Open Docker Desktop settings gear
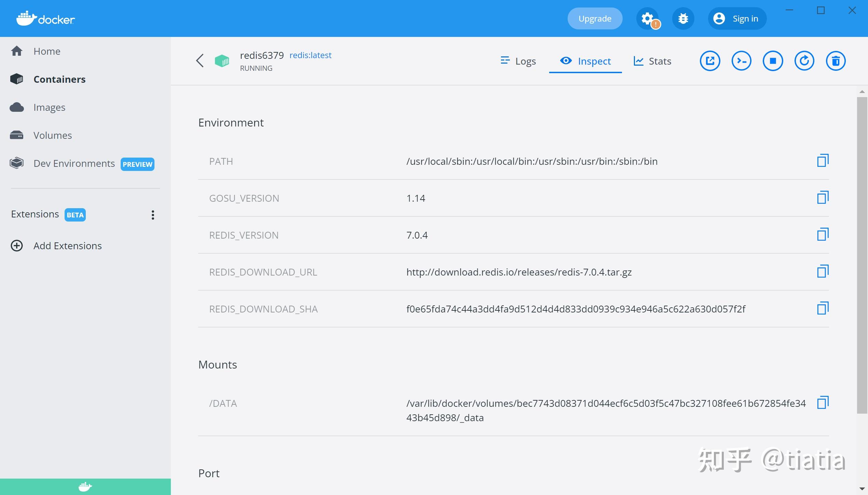The height and width of the screenshot is (495, 868). tap(647, 18)
